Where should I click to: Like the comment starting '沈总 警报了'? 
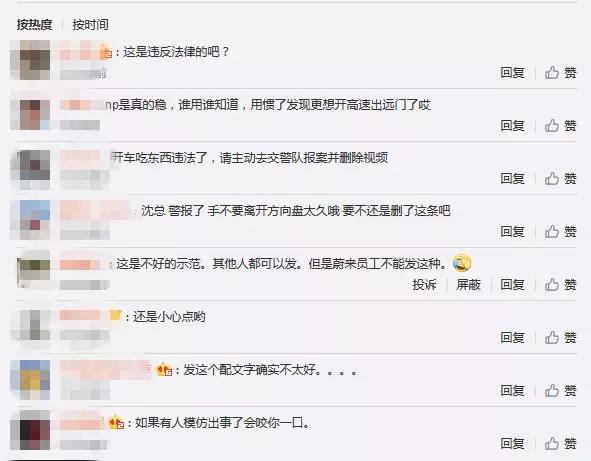pyautogui.click(x=560, y=231)
